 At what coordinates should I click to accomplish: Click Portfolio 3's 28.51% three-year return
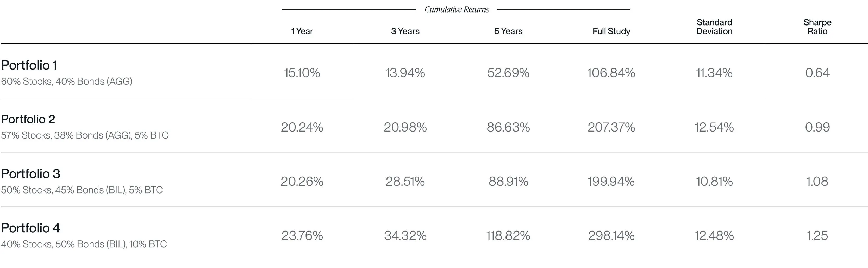(405, 181)
